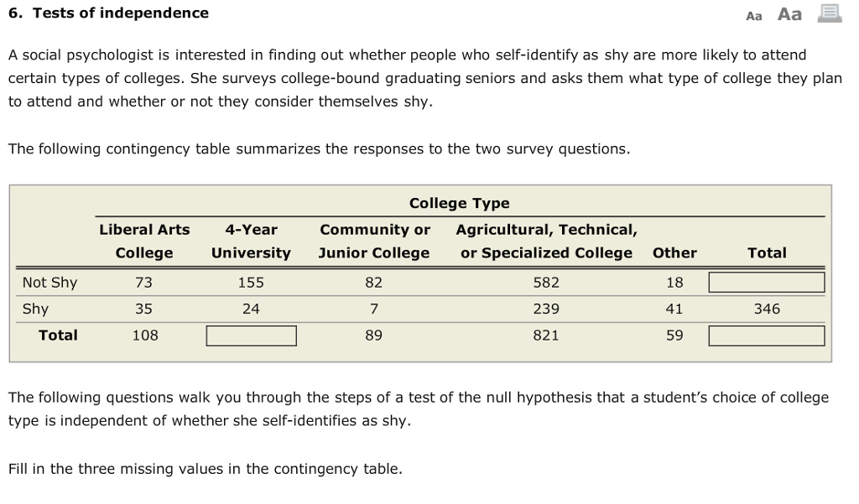Click the 'Other' column header

(x=674, y=252)
